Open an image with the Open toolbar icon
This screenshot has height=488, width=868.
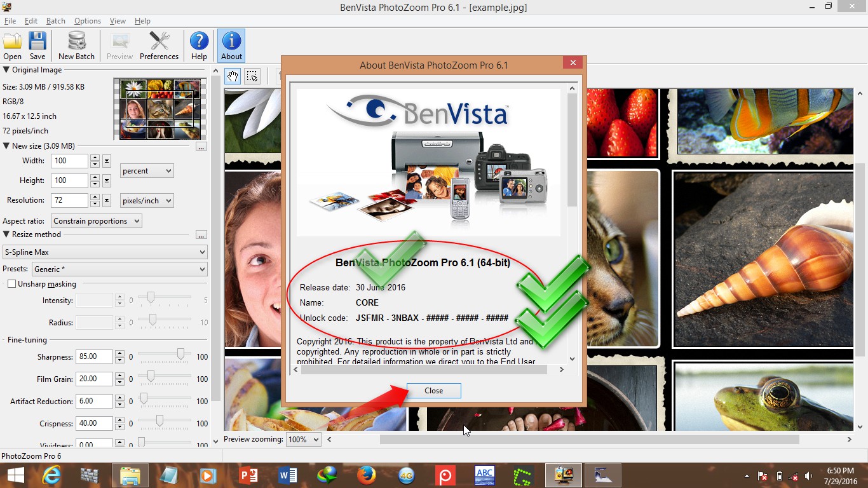pyautogui.click(x=12, y=46)
